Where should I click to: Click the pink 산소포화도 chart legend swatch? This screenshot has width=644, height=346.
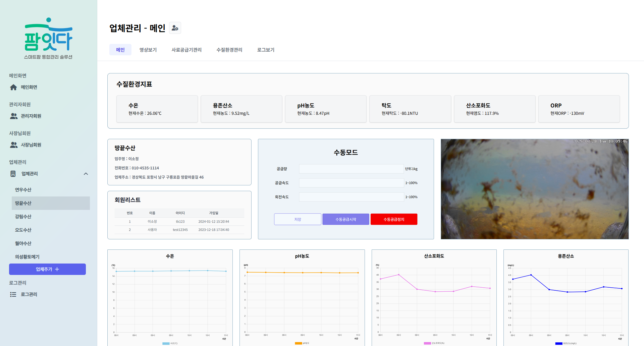click(x=427, y=343)
